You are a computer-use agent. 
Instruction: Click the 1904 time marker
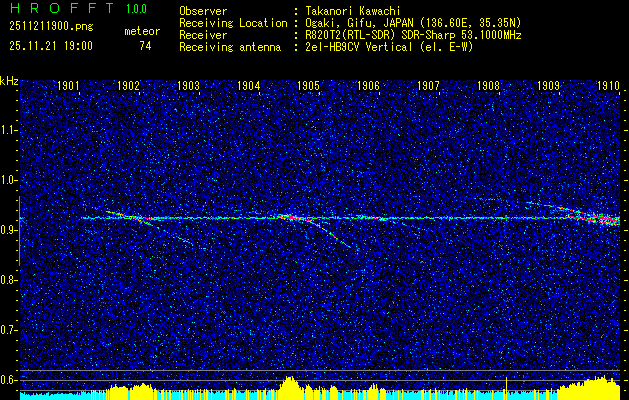(x=248, y=85)
